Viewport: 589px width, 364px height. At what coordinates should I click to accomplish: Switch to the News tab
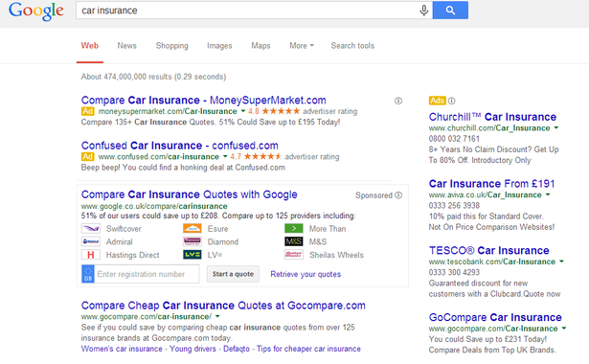coord(127,46)
